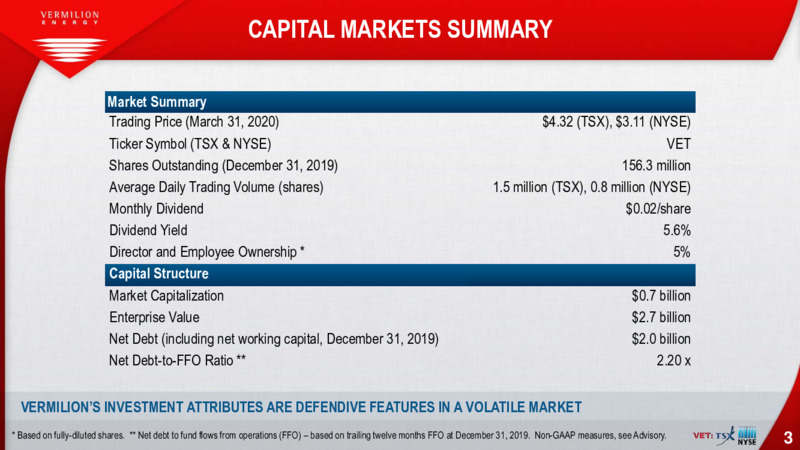Click 'Director and Employee Ownership *' label
Image resolution: width=800 pixels, height=450 pixels.
click(x=207, y=252)
